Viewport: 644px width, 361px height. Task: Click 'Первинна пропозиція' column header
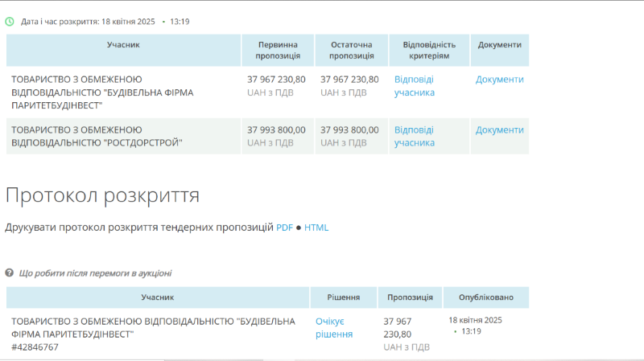[278, 50]
